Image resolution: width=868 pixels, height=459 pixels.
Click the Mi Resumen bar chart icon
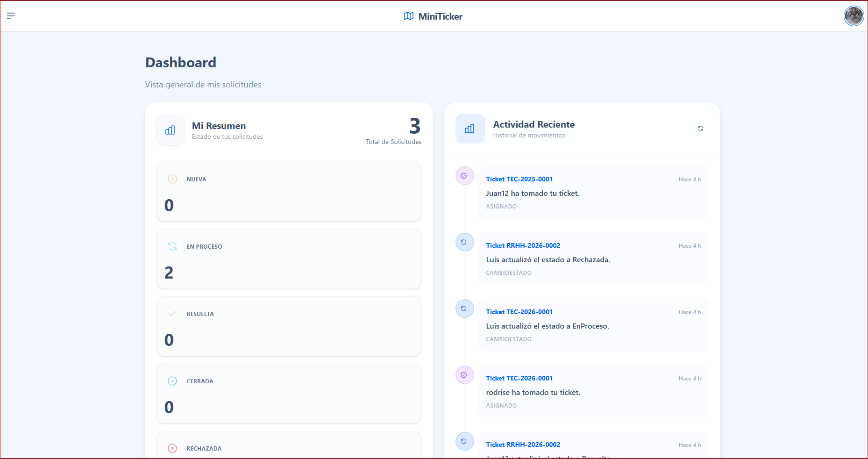coord(171,130)
